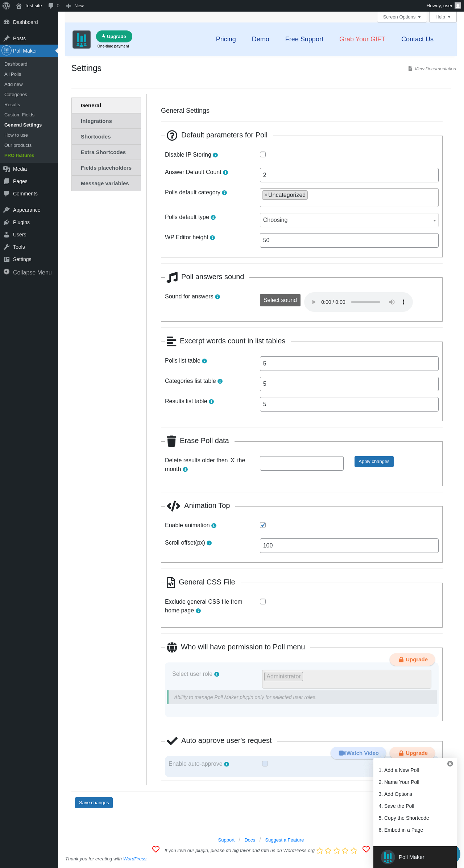464x868 pixels.
Task: Switch to the Integrations settings tab
Action: click(x=106, y=121)
